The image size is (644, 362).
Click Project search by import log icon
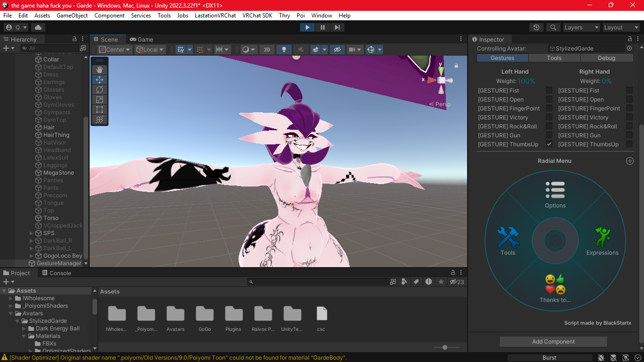click(x=428, y=282)
